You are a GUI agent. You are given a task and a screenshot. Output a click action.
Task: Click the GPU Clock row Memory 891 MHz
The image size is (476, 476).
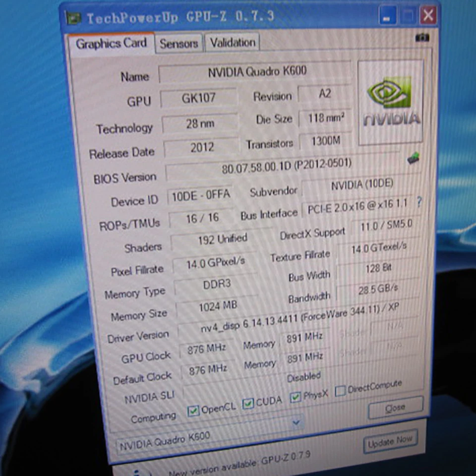pos(304,337)
